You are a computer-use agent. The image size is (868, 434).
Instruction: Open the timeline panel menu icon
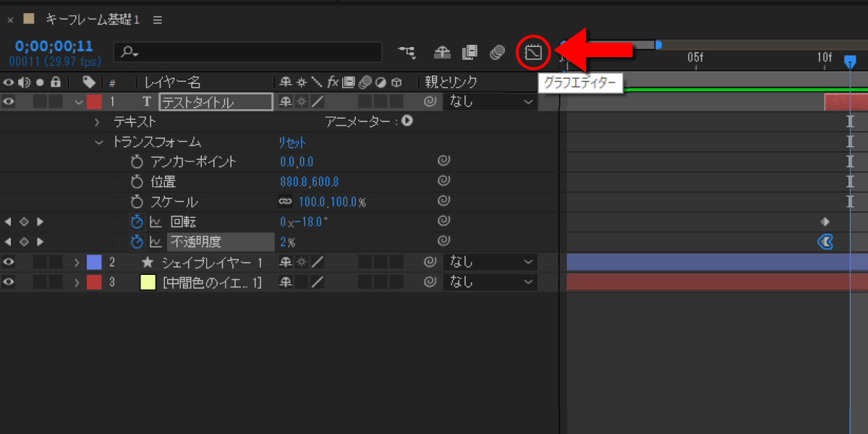[x=158, y=20]
